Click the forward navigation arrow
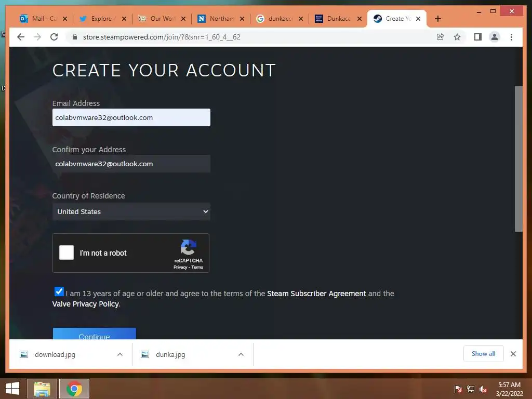The width and height of the screenshot is (532, 399). click(x=37, y=37)
